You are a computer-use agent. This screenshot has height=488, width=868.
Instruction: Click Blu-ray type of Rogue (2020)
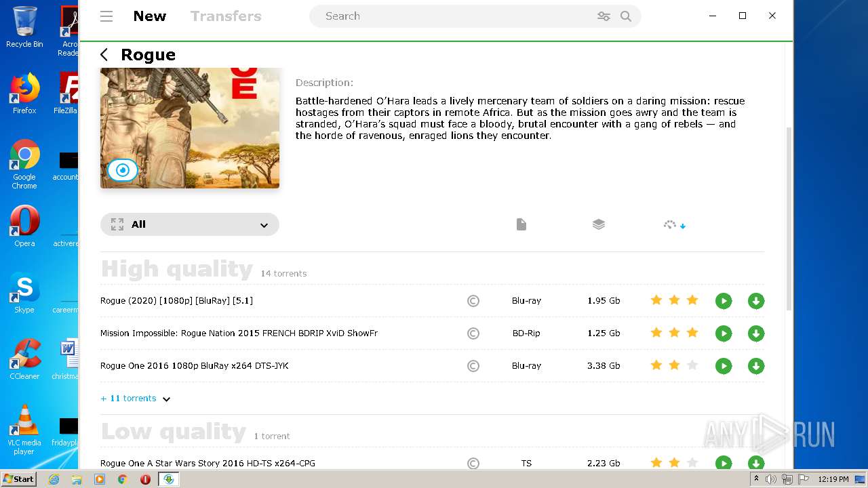pyautogui.click(x=526, y=300)
